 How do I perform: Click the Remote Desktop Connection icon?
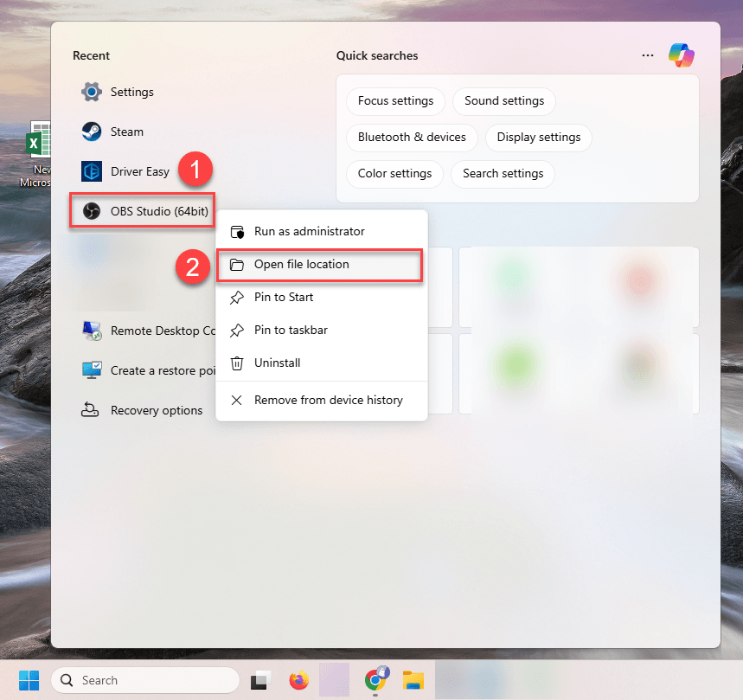point(92,331)
